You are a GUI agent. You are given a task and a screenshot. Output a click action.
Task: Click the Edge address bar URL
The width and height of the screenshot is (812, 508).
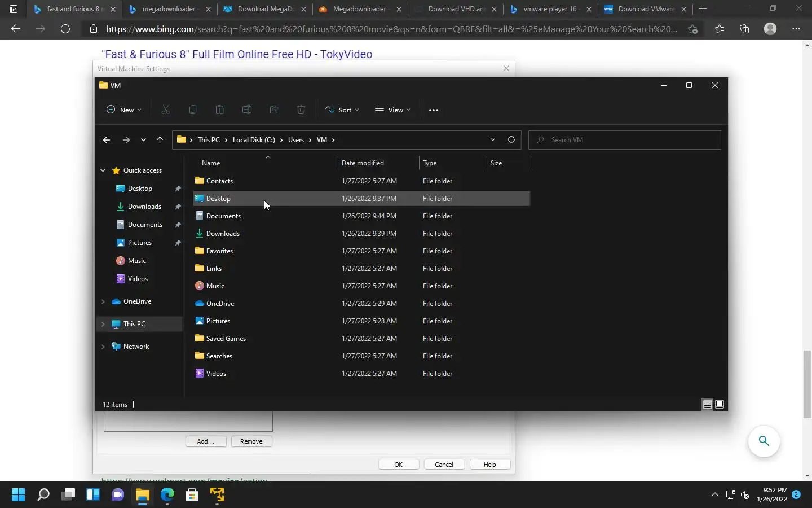[391, 29]
